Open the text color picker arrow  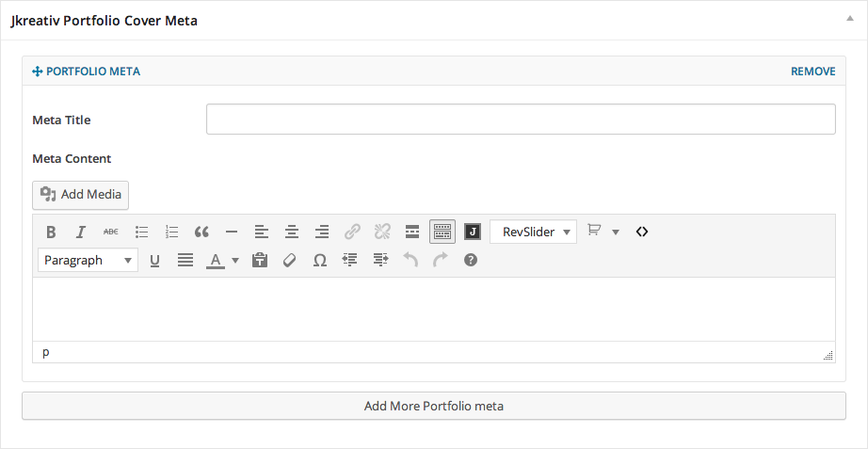point(235,260)
